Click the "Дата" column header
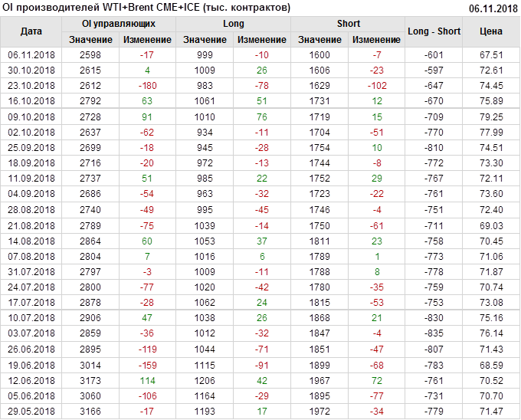Viewport: 521px width, 420px height. [x=31, y=31]
